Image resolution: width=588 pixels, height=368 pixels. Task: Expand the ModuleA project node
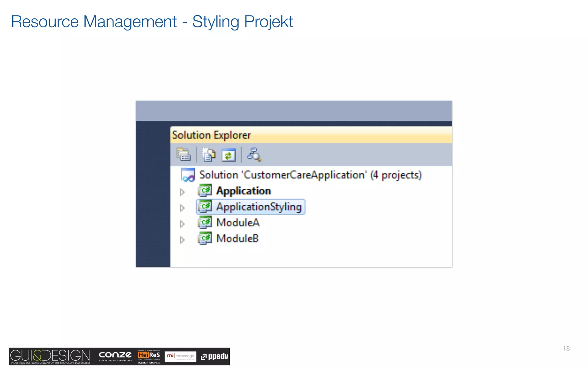pyautogui.click(x=182, y=224)
